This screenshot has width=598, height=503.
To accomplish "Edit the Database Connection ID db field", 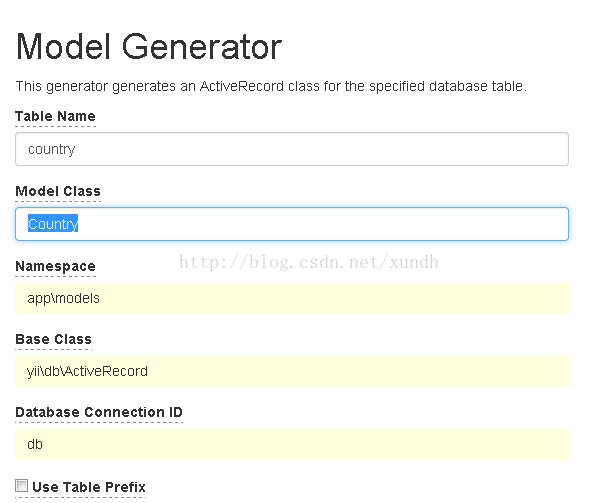I will [292, 444].
